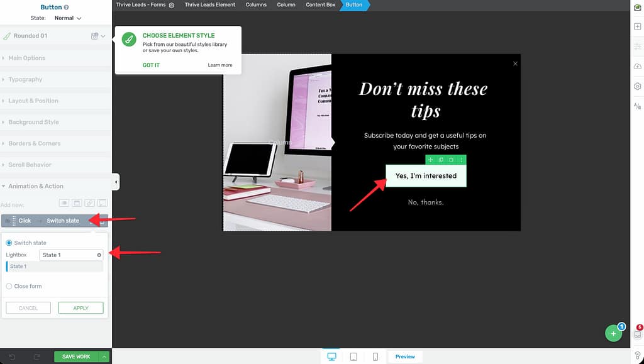Viewport: 644px width, 364px height.
Task: Select the Switch state radio option
Action: pos(9,243)
